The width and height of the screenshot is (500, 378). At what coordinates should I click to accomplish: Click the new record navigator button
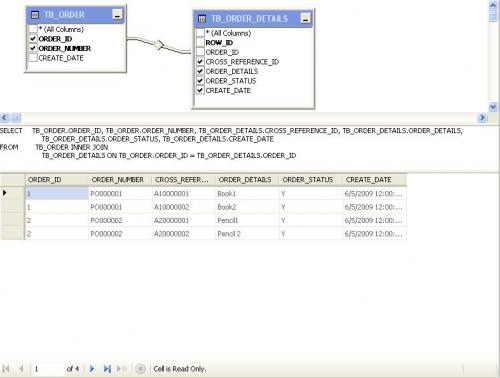point(121,369)
